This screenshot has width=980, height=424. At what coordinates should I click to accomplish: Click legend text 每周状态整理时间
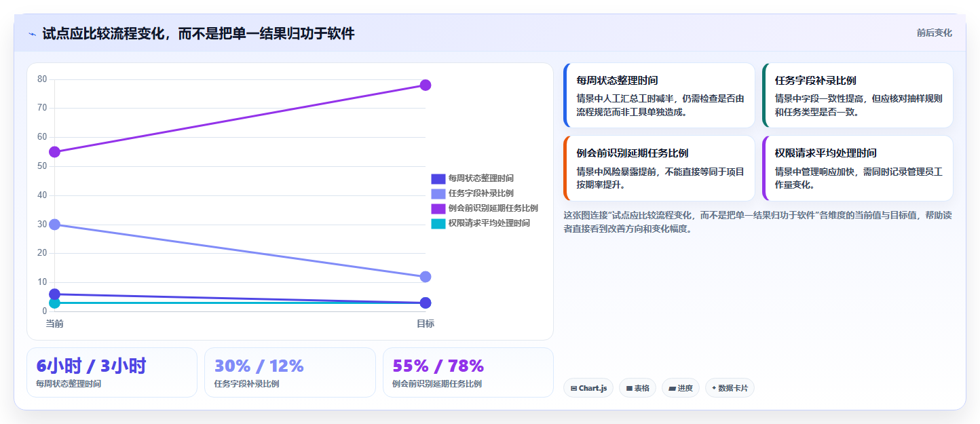pos(480,178)
